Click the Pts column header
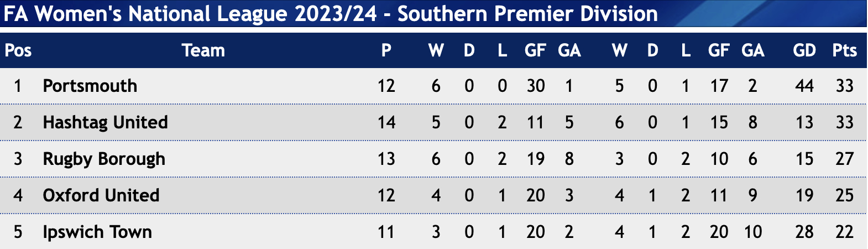This screenshot has width=868, height=249. click(x=845, y=50)
